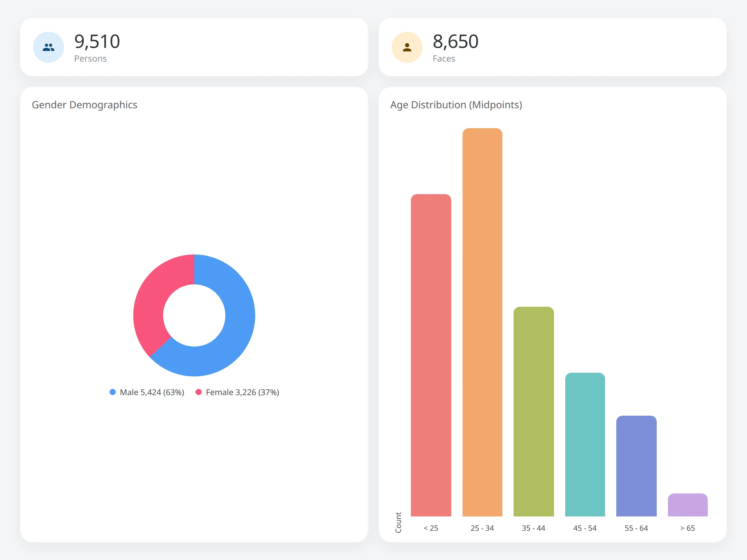Toggle the Female legend entry
The width and height of the screenshot is (747, 560).
coord(237,392)
